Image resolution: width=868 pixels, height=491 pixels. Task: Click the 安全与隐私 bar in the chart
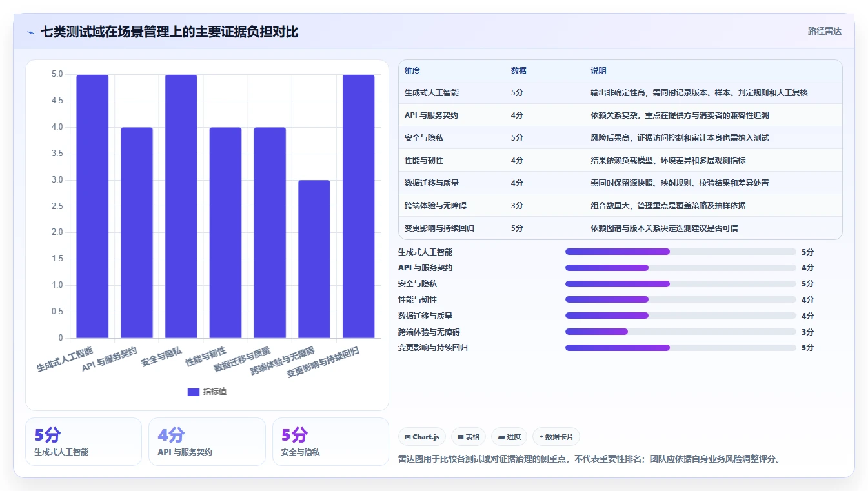pyautogui.click(x=181, y=206)
